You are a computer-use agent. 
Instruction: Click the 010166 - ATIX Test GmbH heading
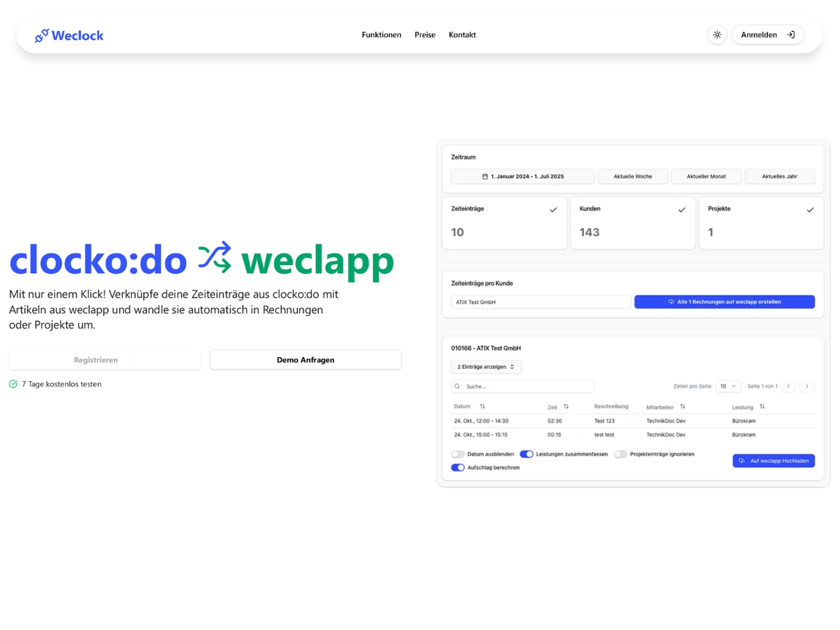click(x=486, y=348)
